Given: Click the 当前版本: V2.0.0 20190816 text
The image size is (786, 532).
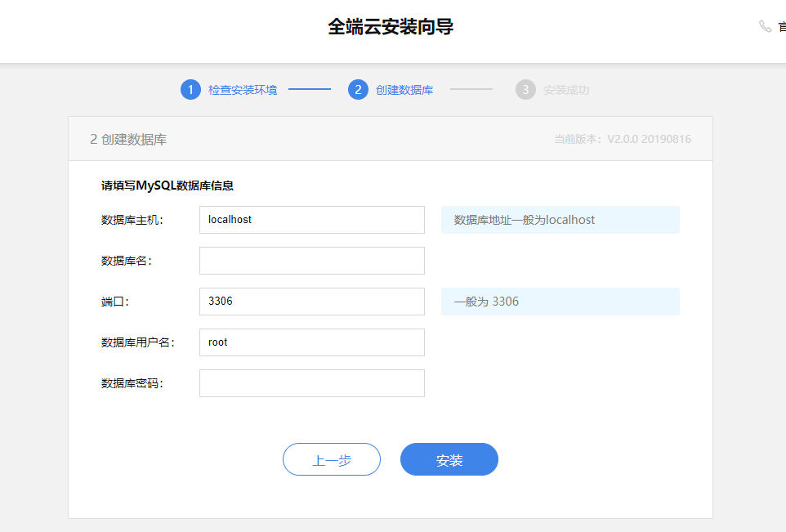Looking at the screenshot, I should 623,139.
